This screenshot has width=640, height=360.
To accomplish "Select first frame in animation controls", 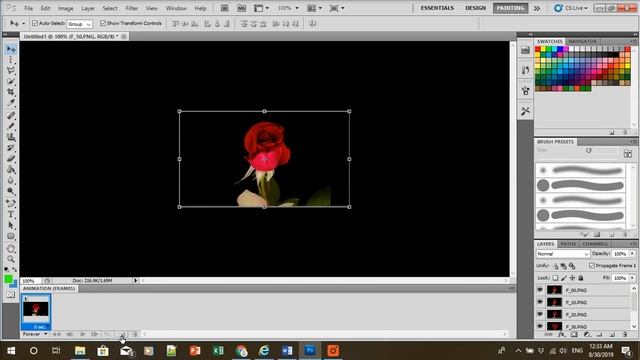I will 56,334.
